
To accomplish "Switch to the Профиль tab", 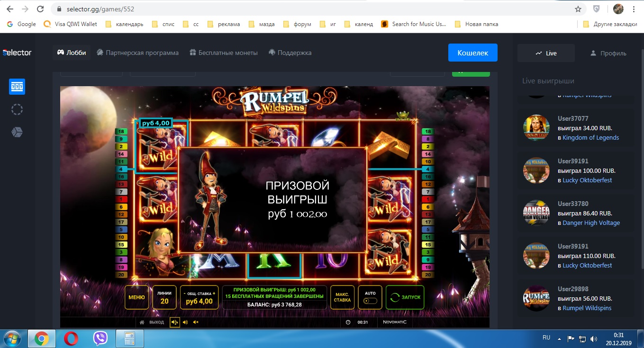I will [x=608, y=53].
